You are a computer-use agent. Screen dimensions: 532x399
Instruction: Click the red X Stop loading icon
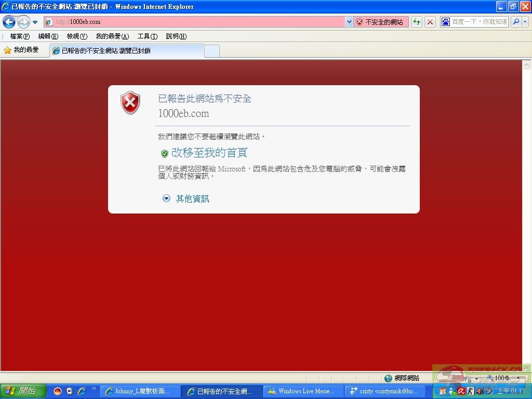coord(430,22)
